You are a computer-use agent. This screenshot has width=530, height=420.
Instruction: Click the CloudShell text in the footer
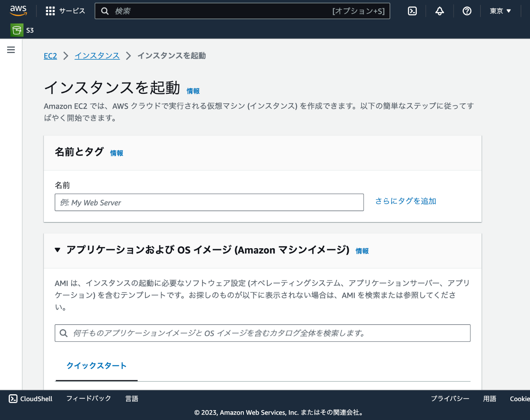pyautogui.click(x=36, y=399)
